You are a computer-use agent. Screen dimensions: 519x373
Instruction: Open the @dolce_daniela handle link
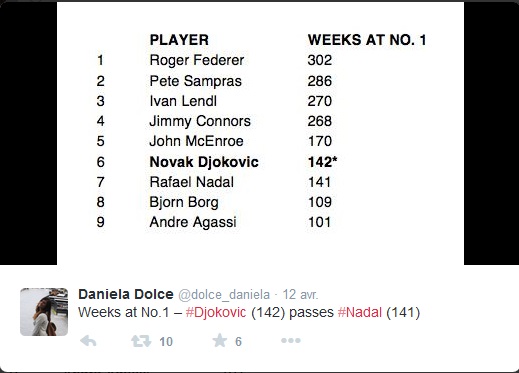tap(224, 295)
